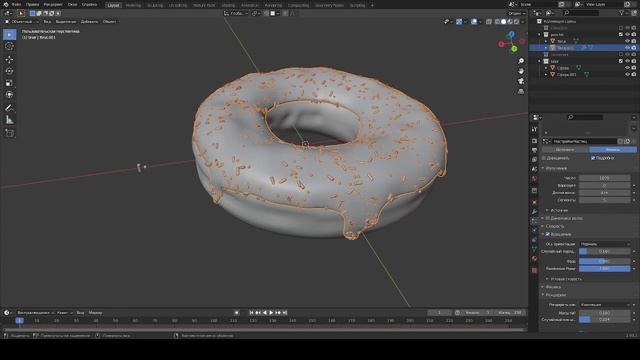Play the animation in reverse
Image resolution: width=640 pixels, height=360 pixels.
264,313
